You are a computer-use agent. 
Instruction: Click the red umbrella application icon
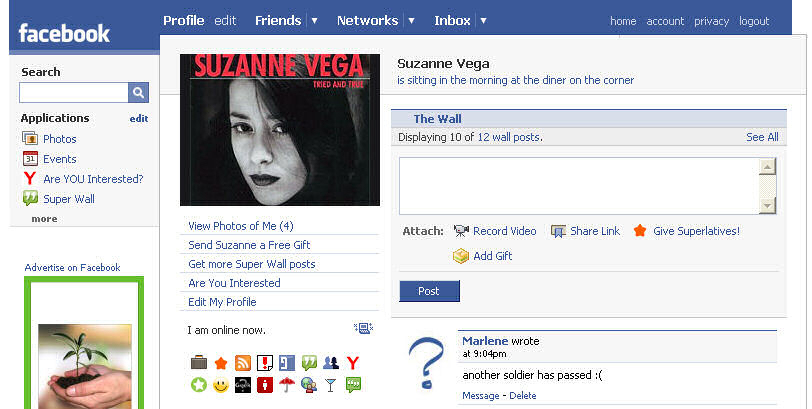pyautogui.click(x=287, y=385)
